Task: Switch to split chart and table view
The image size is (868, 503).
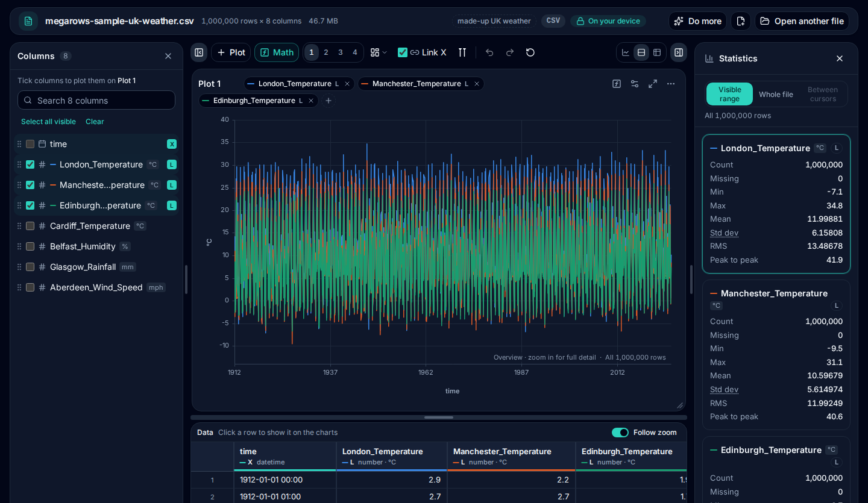Action: tap(641, 52)
